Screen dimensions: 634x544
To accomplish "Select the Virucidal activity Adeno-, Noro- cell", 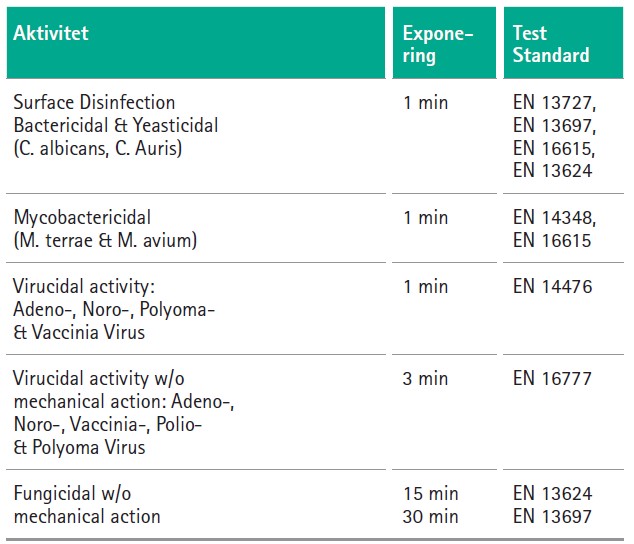I will click(114, 309).
